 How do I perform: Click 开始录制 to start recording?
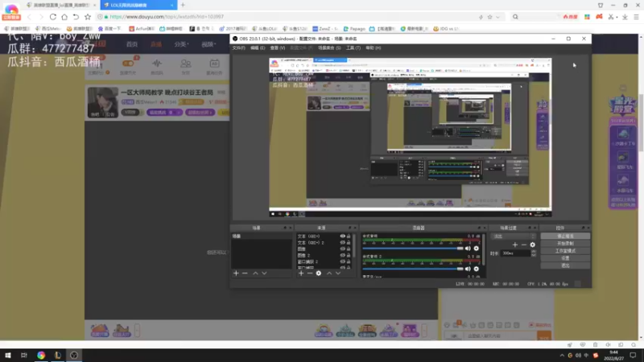(x=565, y=244)
